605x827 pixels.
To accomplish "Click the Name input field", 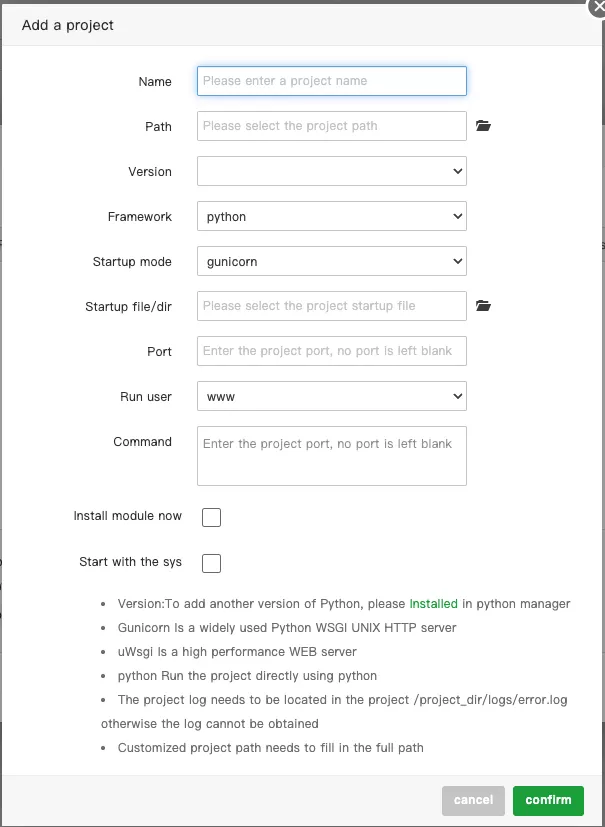I will pyautogui.click(x=331, y=80).
